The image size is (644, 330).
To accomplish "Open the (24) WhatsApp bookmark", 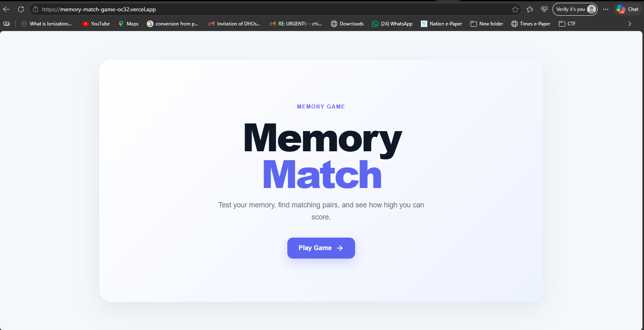I will coord(392,24).
